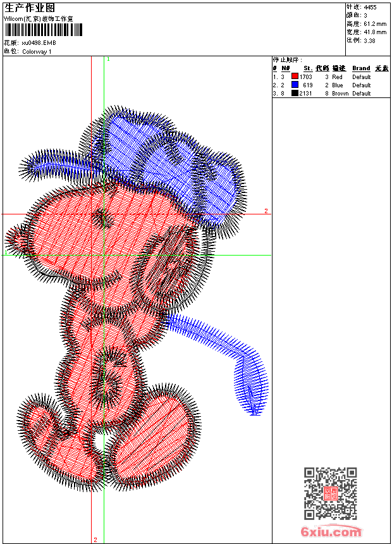Click the Brand column header

[x=361, y=68]
